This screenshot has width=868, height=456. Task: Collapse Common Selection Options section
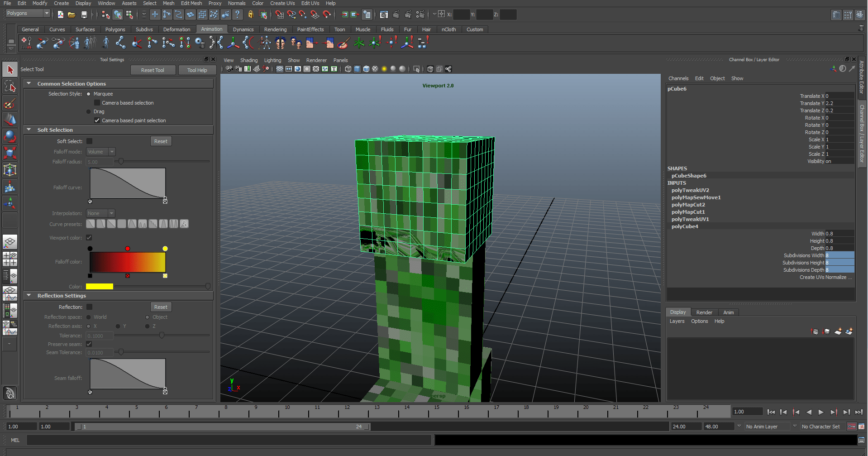29,83
